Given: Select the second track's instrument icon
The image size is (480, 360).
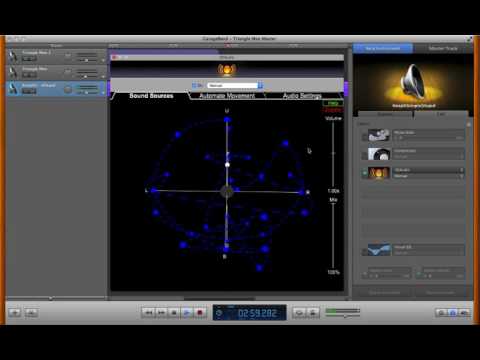Looking at the screenshot, I should pyautogui.click(x=13, y=72).
